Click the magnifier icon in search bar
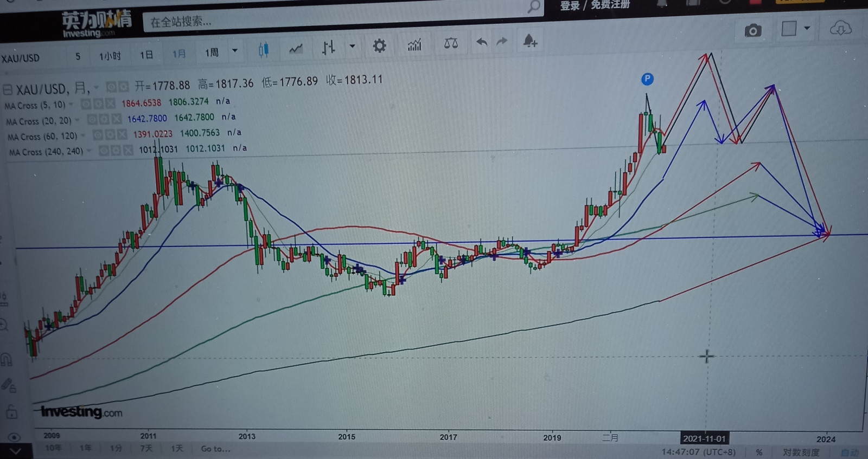 (534, 7)
